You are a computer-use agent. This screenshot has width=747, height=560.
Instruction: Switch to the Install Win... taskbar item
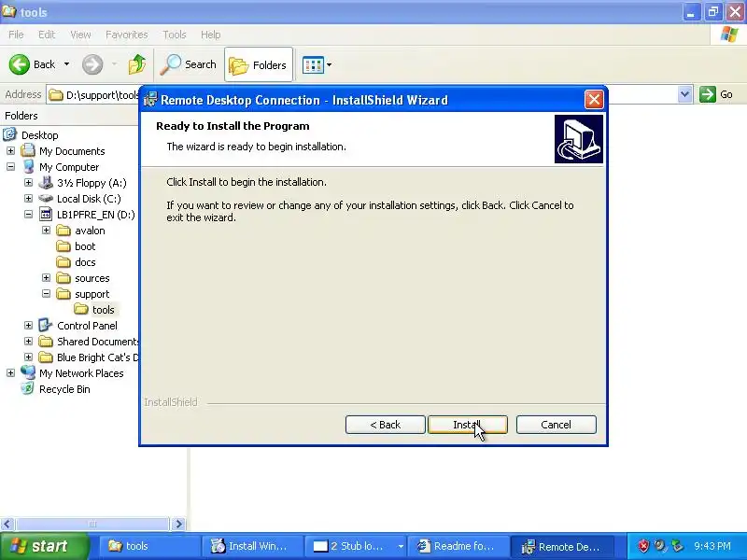252,546
